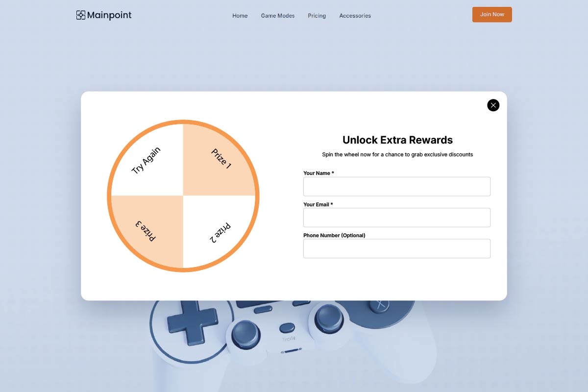Screen dimensions: 588x392
Task: Focus the Your Name input field
Action: coord(397,187)
